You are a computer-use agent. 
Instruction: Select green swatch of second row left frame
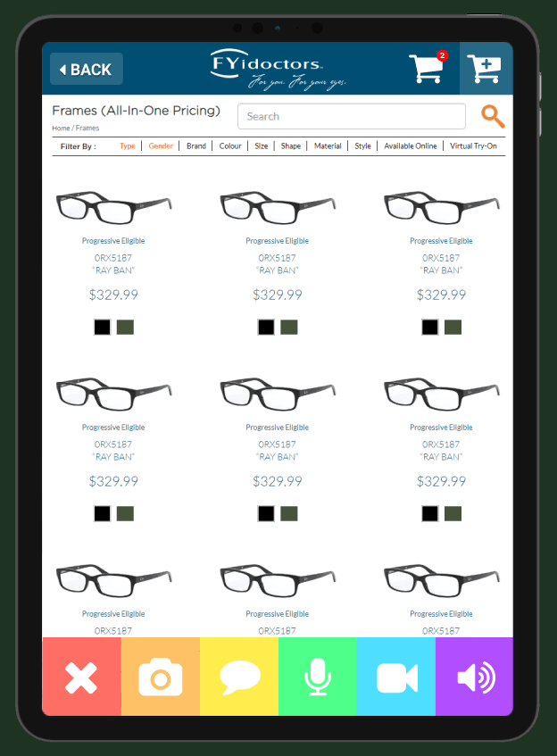(125, 514)
